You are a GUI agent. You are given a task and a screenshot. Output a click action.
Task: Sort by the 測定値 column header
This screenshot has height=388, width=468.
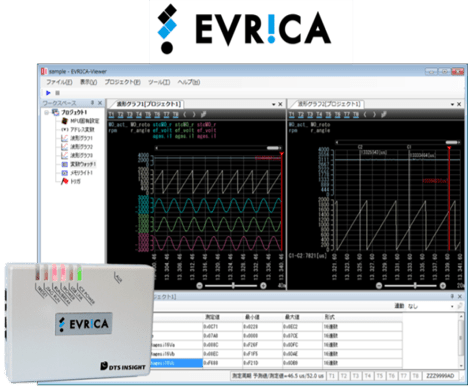click(x=223, y=317)
